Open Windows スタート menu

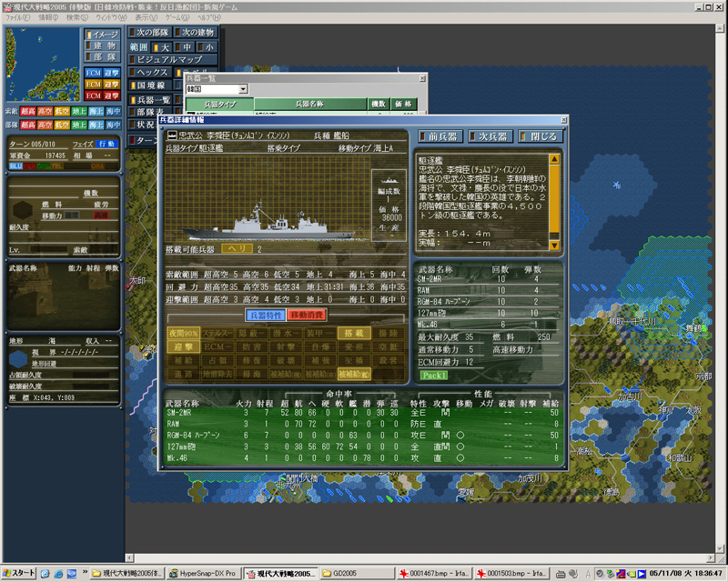(x=19, y=573)
